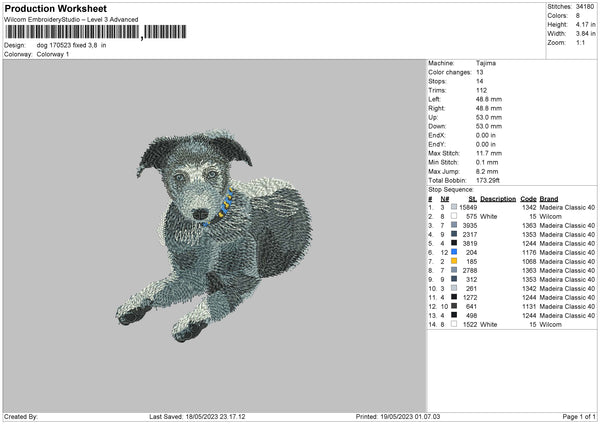Click the white swatch in stop 14
The width and height of the screenshot is (600, 424).
(454, 324)
